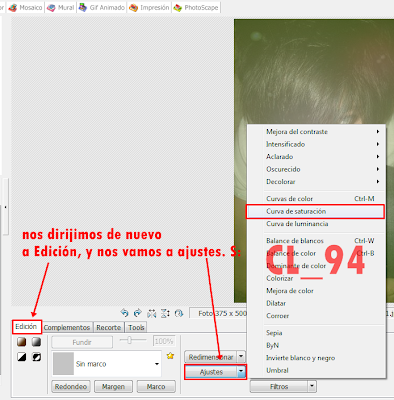The image size is (394, 400).
Task: Click the inverted negative square icon
Action: click(36, 357)
